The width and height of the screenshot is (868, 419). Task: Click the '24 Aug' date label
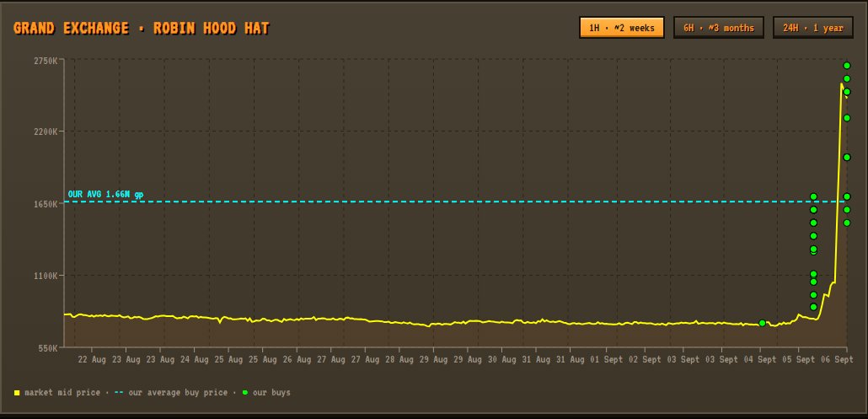(x=195, y=360)
